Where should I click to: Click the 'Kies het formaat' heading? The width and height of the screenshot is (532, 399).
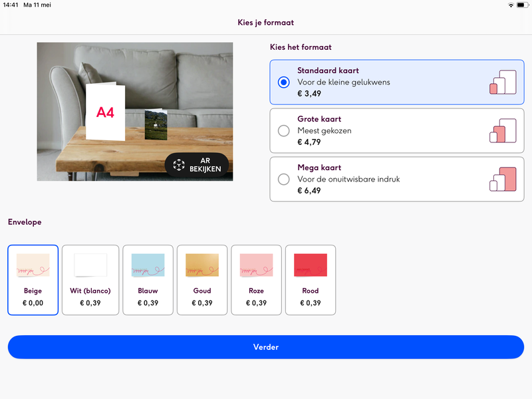click(301, 47)
